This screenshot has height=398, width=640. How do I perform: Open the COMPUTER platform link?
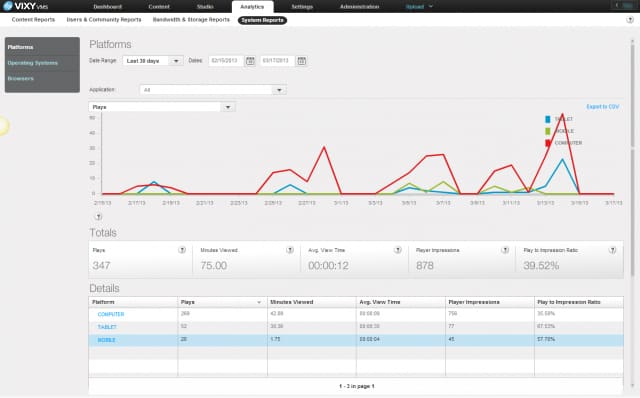pos(111,314)
